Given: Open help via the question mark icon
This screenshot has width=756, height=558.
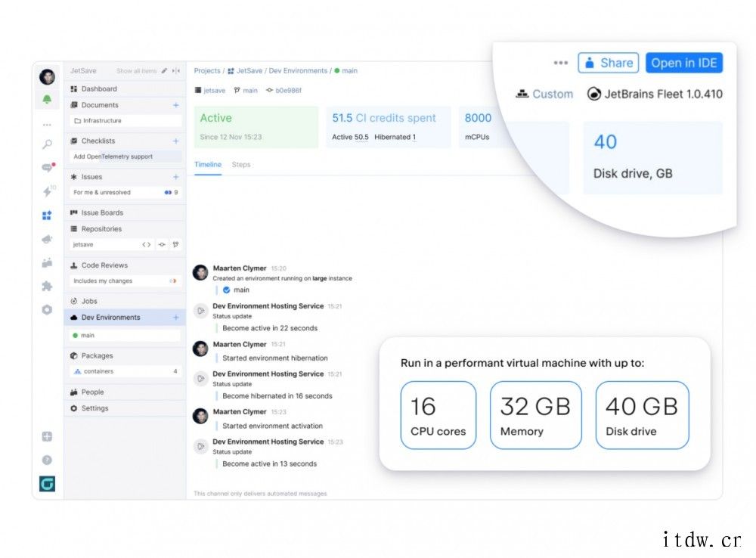Looking at the screenshot, I should click(47, 460).
